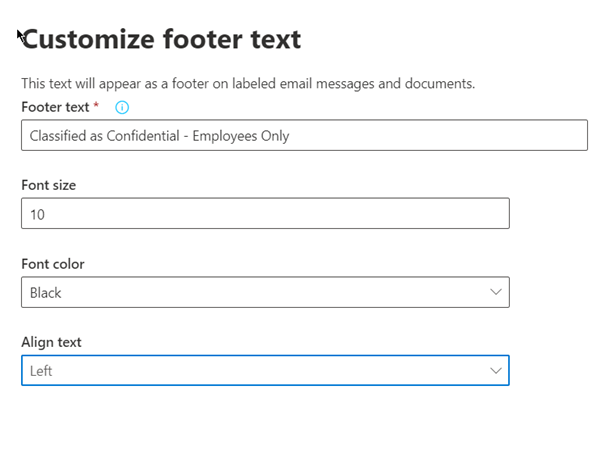Select the 'Left' value in Align text
This screenshot has height=450, width=602.
41,371
